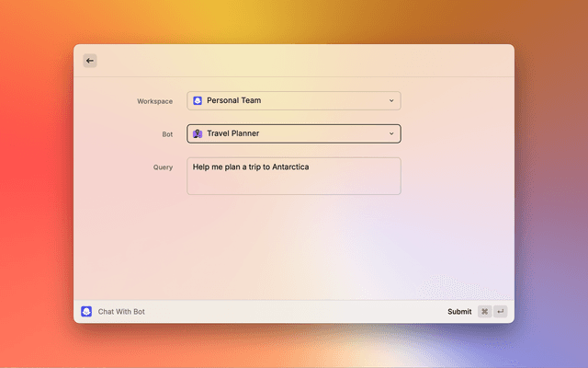Image resolution: width=588 pixels, height=368 pixels.
Task: Click the empty second line in Query box
Action: click(276, 182)
